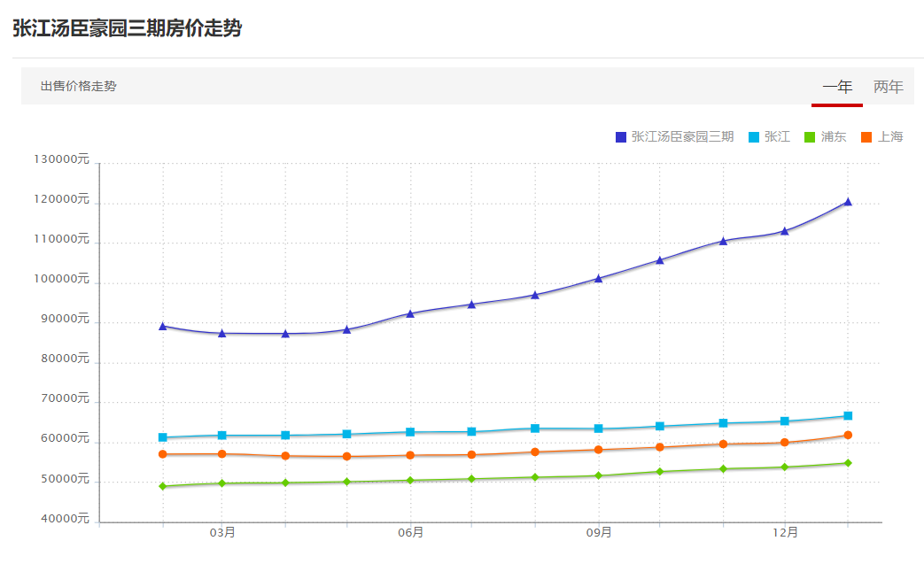Select the blue triangle point at 12月

pos(784,231)
